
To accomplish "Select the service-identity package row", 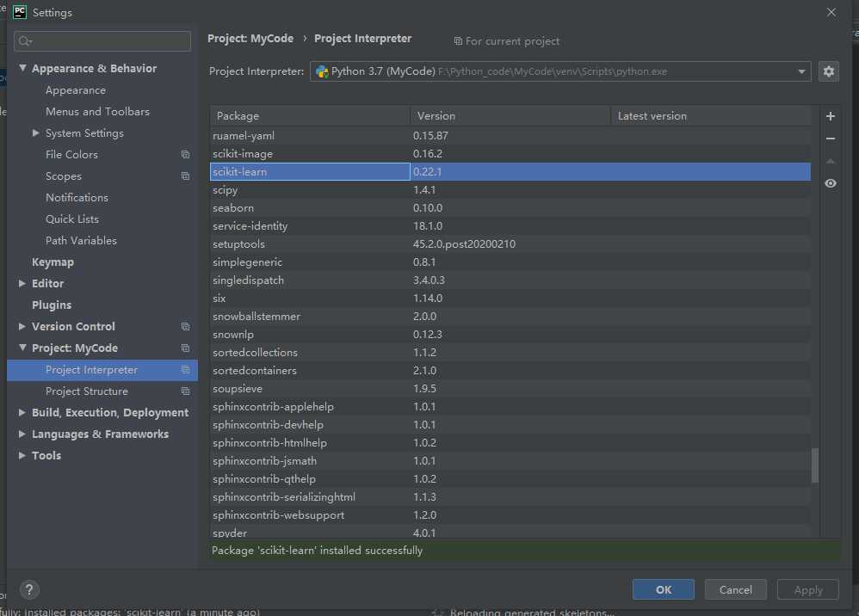I will (x=510, y=226).
